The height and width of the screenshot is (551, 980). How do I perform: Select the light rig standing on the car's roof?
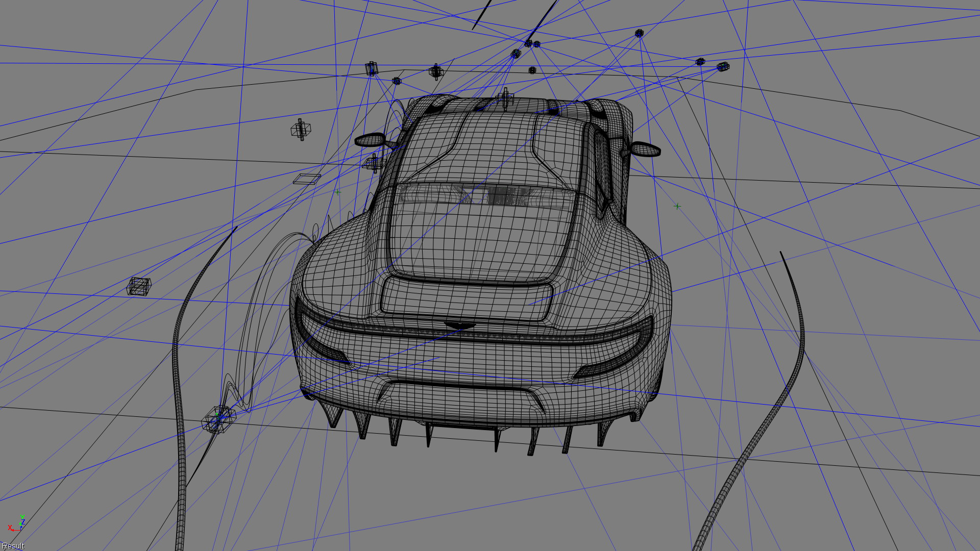coord(505,98)
